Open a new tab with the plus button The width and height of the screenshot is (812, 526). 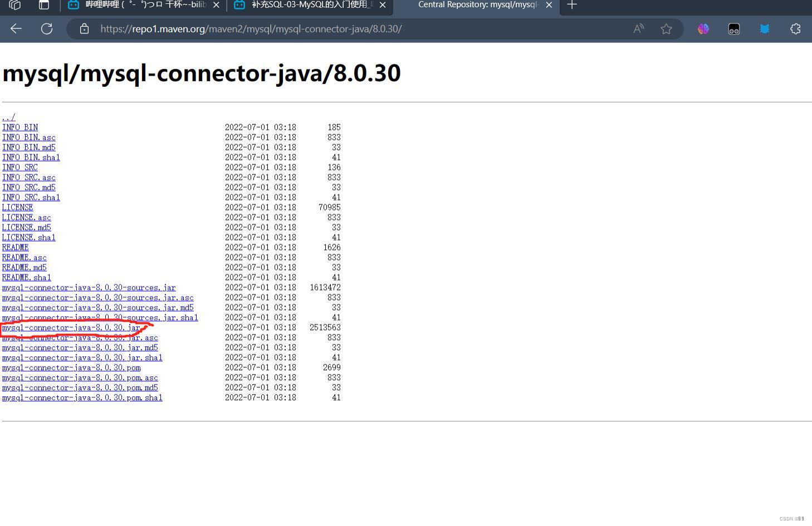click(x=571, y=6)
